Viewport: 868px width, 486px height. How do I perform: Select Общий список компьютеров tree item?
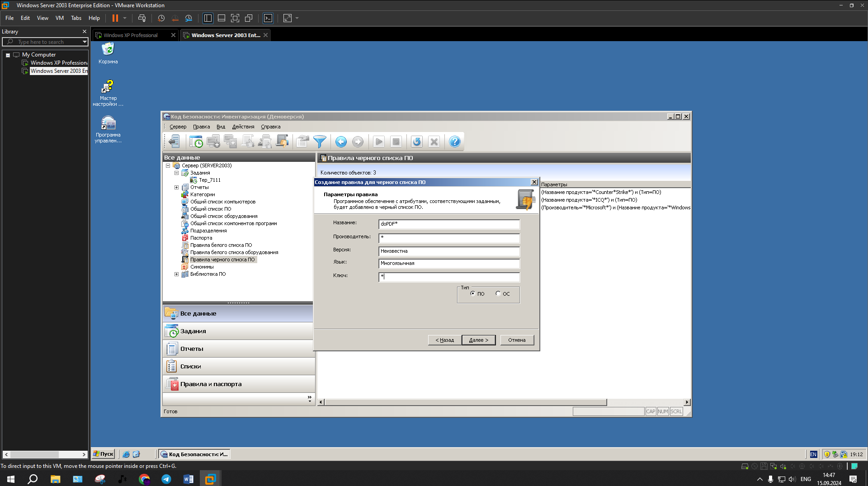click(x=223, y=202)
